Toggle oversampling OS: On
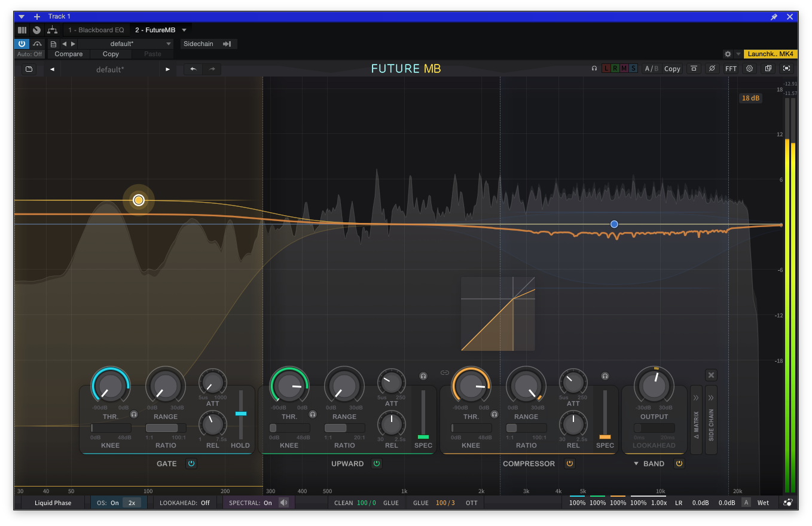812x526 pixels. pyautogui.click(x=108, y=503)
